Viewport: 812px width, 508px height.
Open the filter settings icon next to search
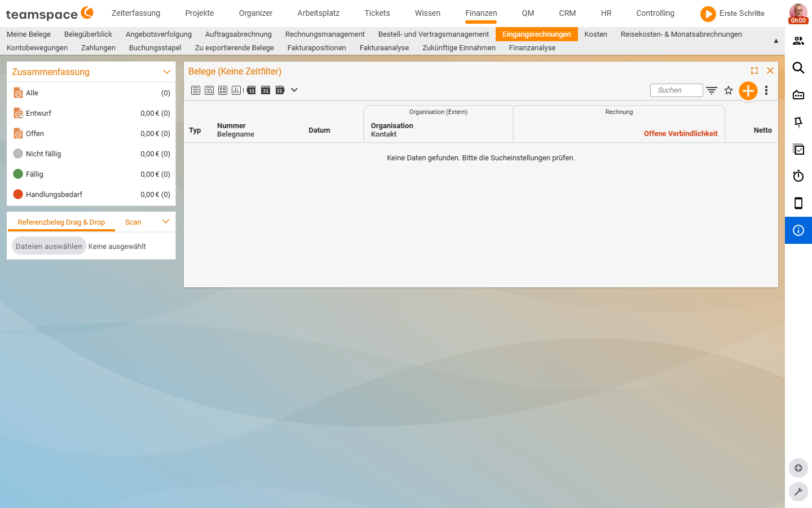tap(712, 90)
